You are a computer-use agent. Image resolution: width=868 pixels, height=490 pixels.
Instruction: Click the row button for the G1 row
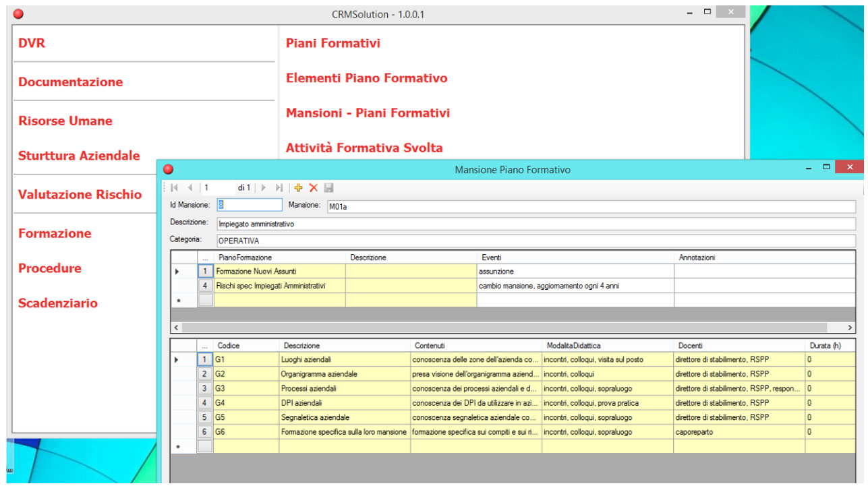pos(206,360)
